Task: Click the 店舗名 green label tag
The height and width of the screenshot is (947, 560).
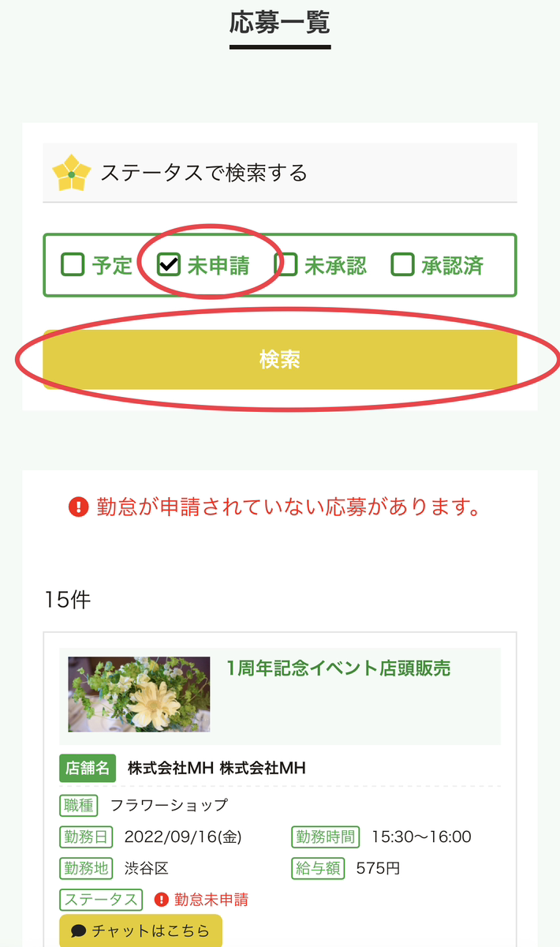Action: 87,766
